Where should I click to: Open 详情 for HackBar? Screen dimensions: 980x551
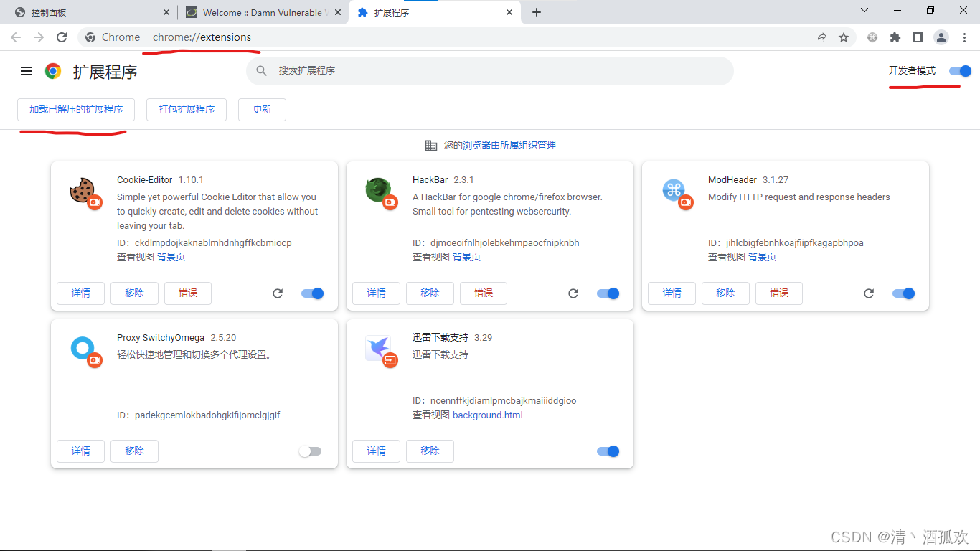coord(376,293)
